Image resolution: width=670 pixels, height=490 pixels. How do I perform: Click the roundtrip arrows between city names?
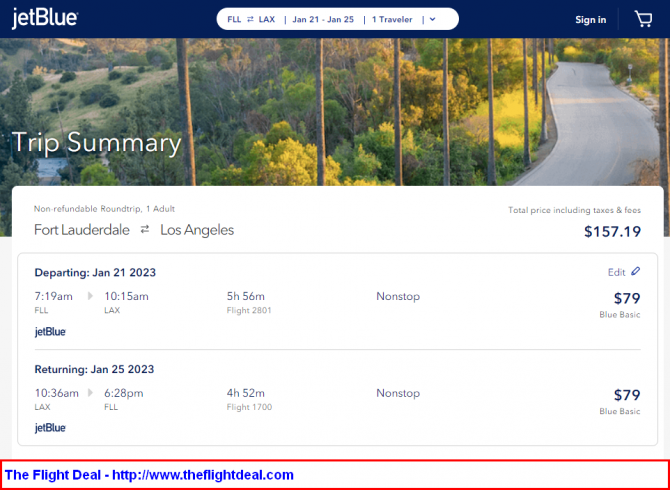point(145,230)
